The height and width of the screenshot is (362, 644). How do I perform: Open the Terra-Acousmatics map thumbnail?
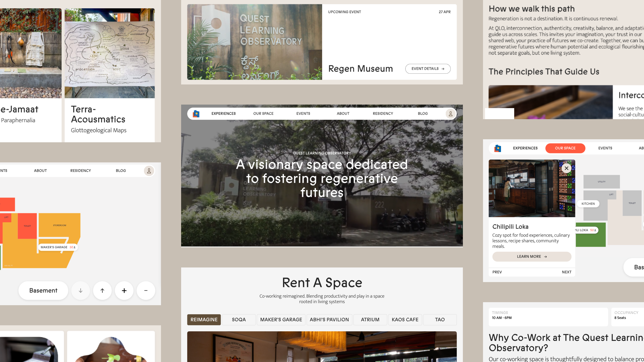point(110,53)
